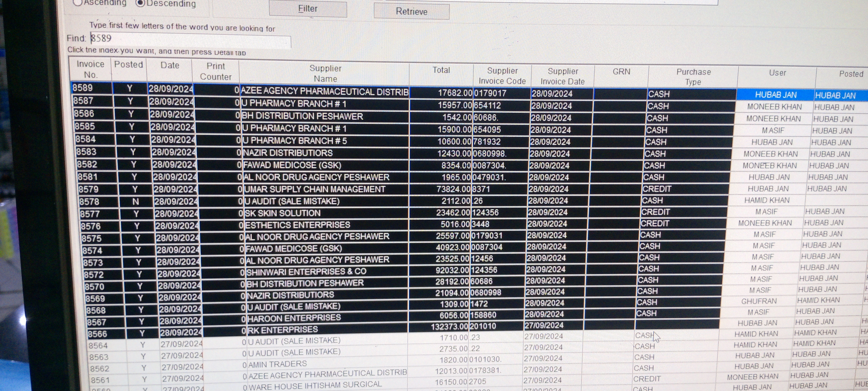Viewport: 868px width, 391px height.
Task: Select invoice 8564 row
Action: 98,345
